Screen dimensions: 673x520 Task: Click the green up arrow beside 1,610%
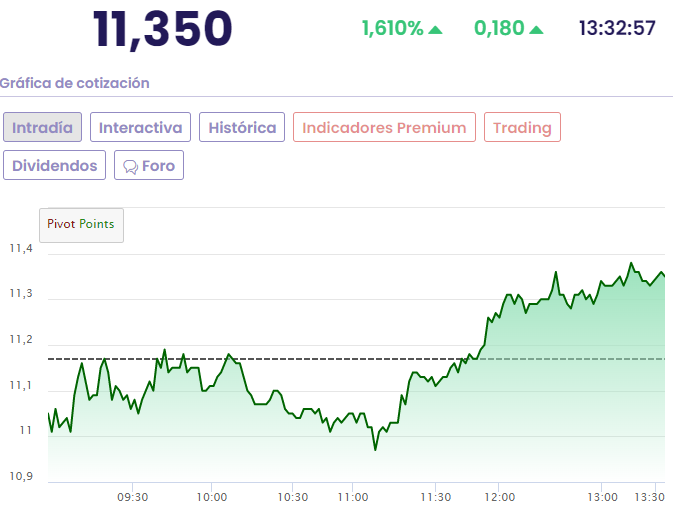tap(435, 29)
